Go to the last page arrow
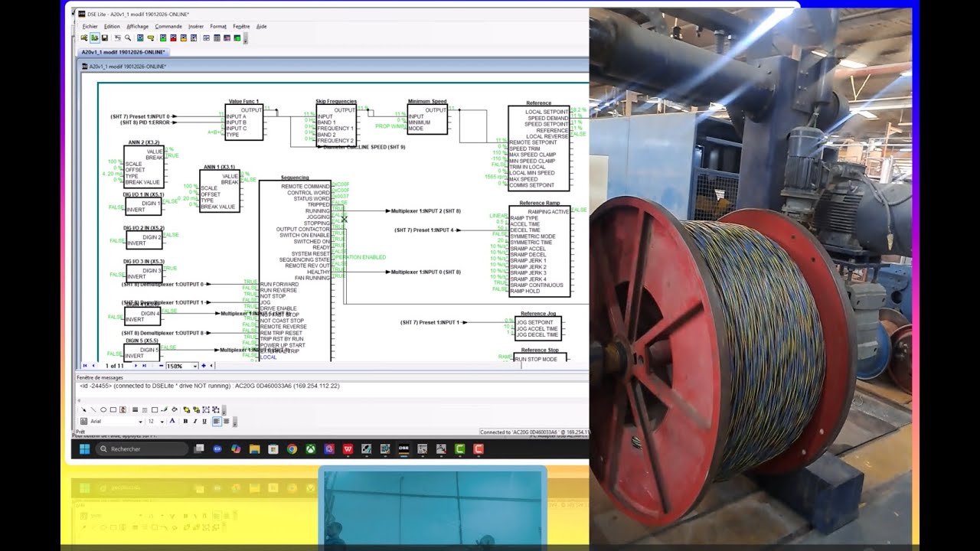Image resolution: width=980 pixels, height=551 pixels. [144, 366]
